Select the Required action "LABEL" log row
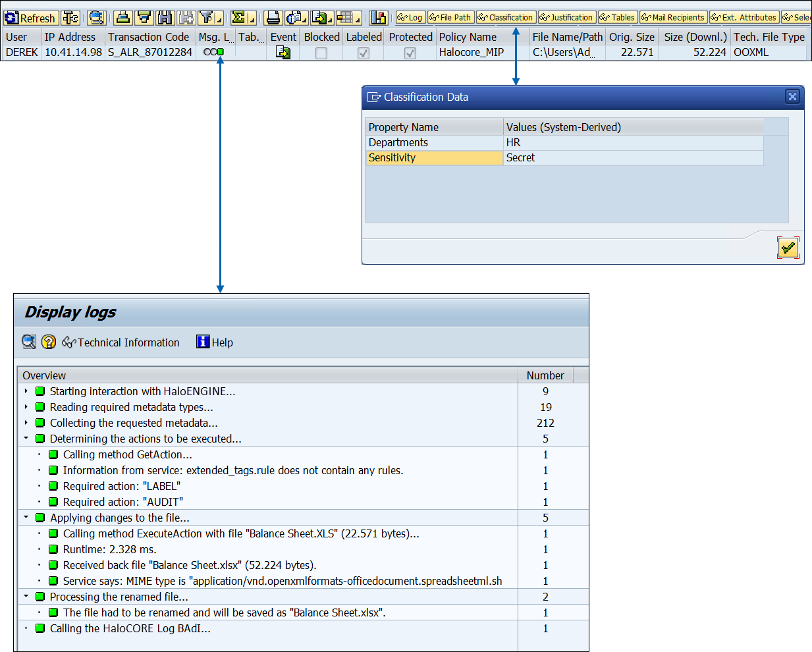 coord(303,486)
